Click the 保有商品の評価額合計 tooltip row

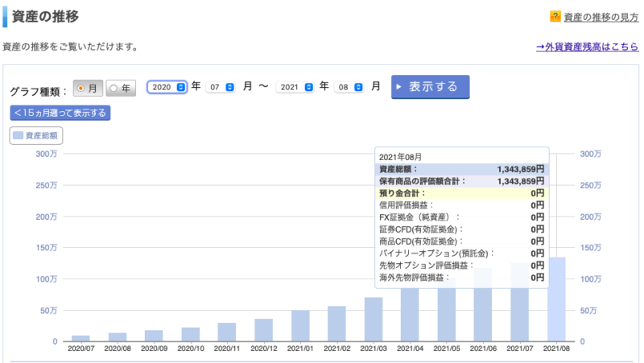(461, 181)
